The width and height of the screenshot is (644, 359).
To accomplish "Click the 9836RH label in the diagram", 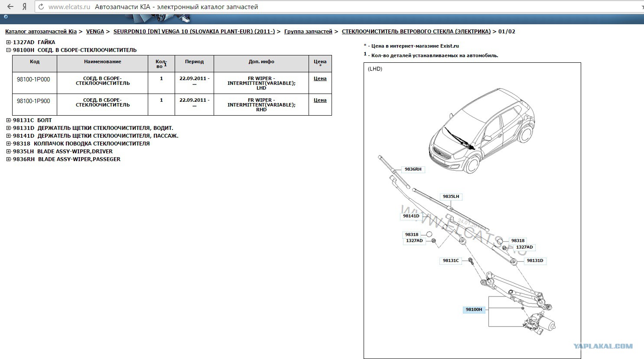I will [x=413, y=169].
